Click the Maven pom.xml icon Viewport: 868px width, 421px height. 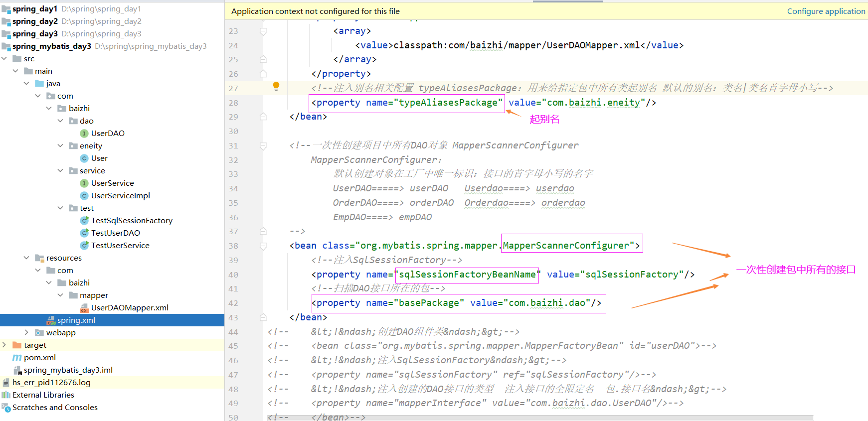point(17,358)
